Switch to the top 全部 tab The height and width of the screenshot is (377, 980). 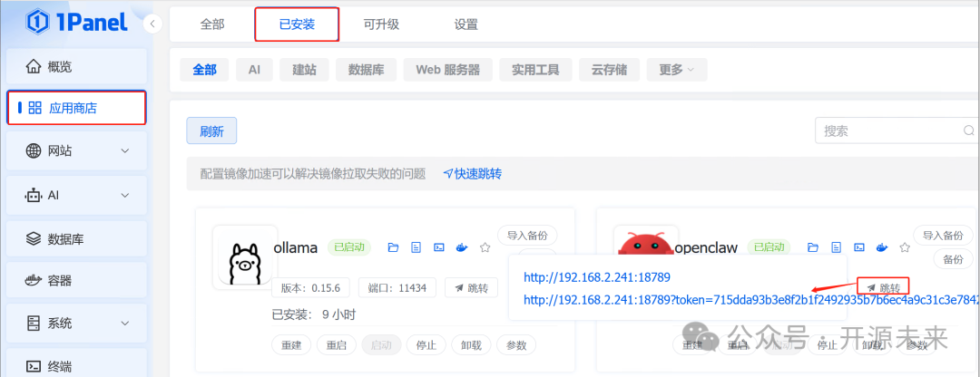(x=211, y=24)
